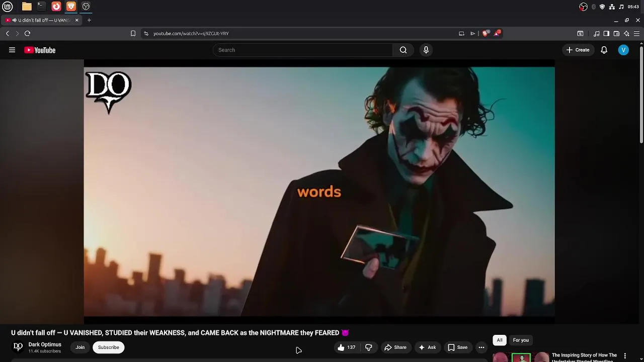The image size is (644, 362).
Task: Ask about this video
Action: coord(427,347)
